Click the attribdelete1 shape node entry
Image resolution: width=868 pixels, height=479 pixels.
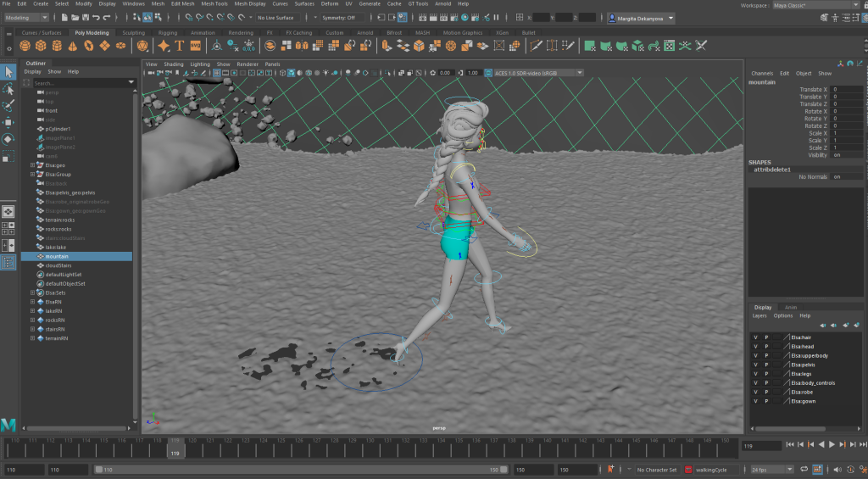tap(772, 170)
